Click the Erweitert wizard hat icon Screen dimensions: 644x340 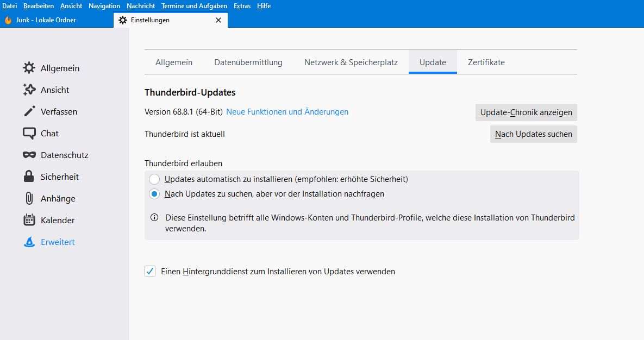tap(29, 242)
